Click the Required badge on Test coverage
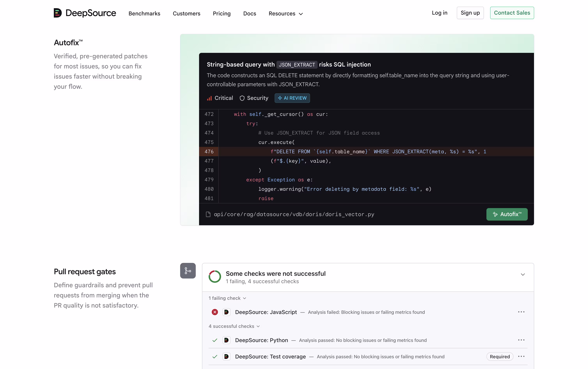The width and height of the screenshot is (588, 369). tap(499, 356)
